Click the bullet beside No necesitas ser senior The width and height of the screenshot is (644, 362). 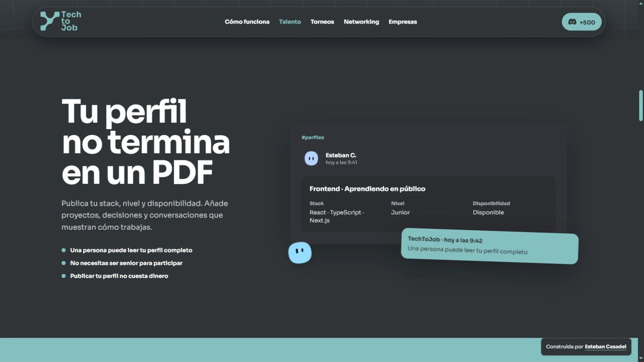(x=63, y=263)
